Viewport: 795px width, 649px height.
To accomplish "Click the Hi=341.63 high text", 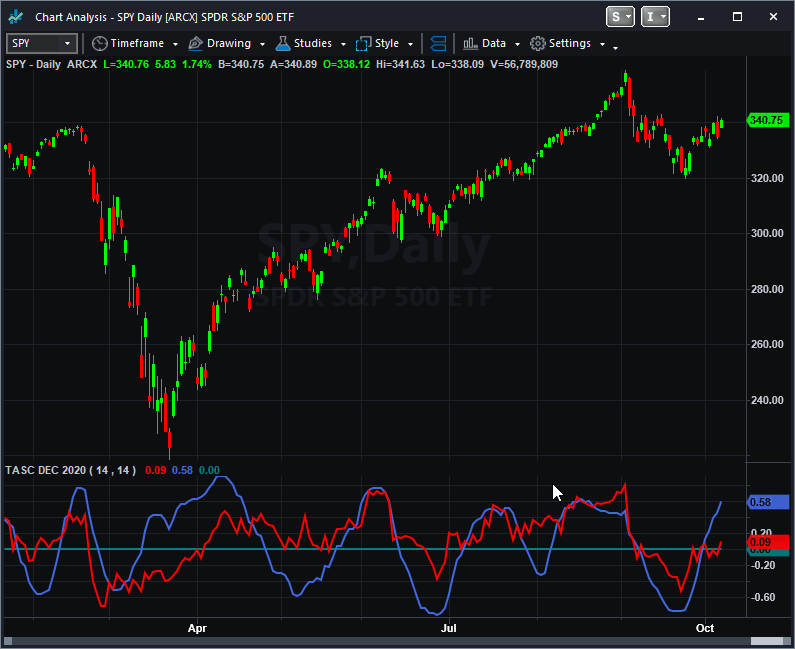I will (x=401, y=64).
